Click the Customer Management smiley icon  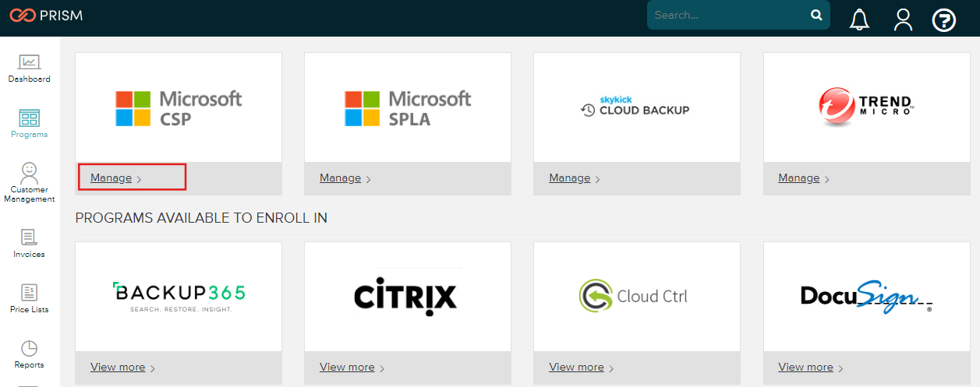tap(30, 172)
